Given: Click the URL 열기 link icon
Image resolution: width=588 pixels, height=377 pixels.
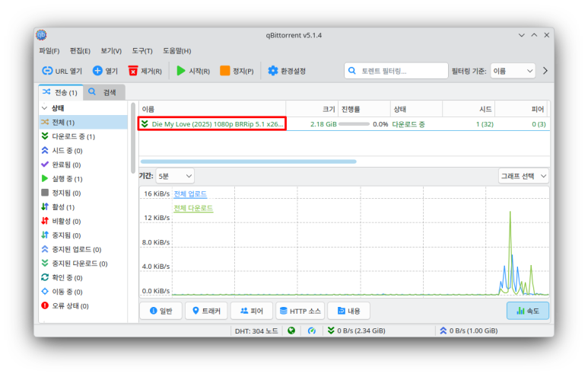Looking at the screenshot, I should click(x=47, y=71).
